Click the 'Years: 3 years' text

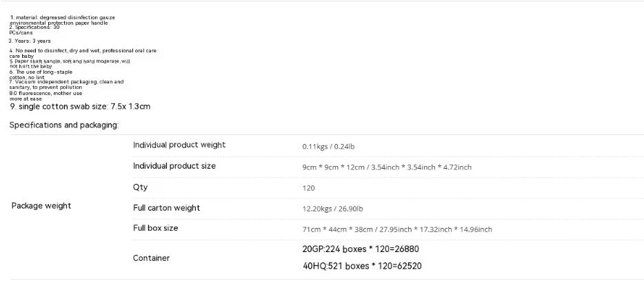[30, 41]
